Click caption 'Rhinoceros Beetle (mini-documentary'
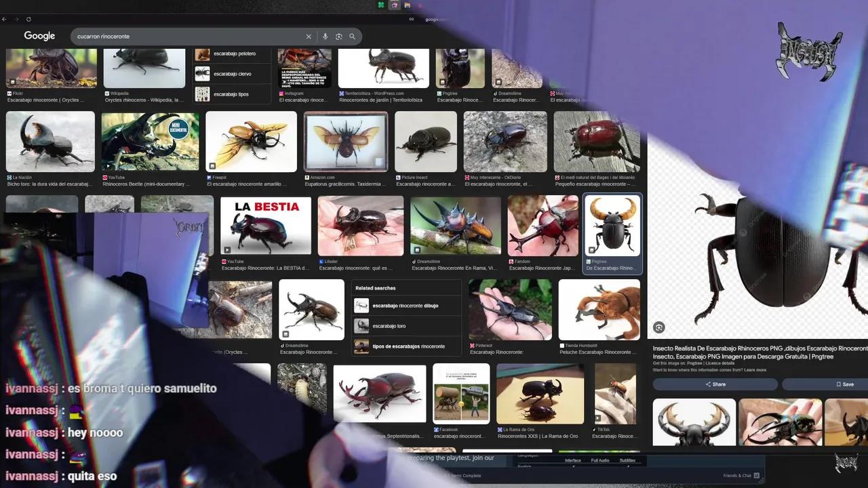 (145, 184)
